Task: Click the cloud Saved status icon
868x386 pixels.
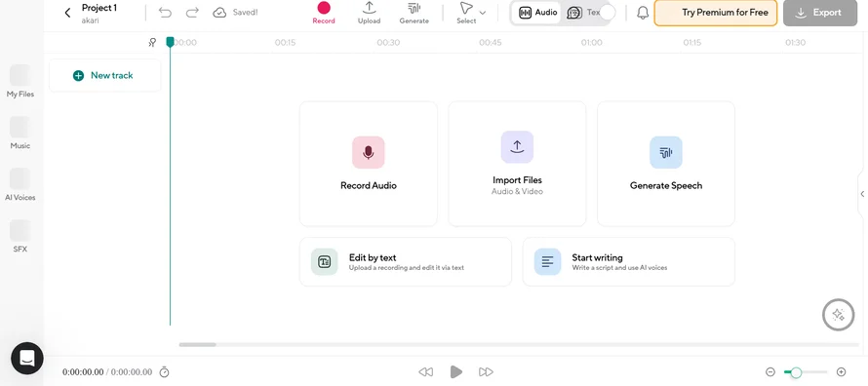Action: click(x=219, y=12)
